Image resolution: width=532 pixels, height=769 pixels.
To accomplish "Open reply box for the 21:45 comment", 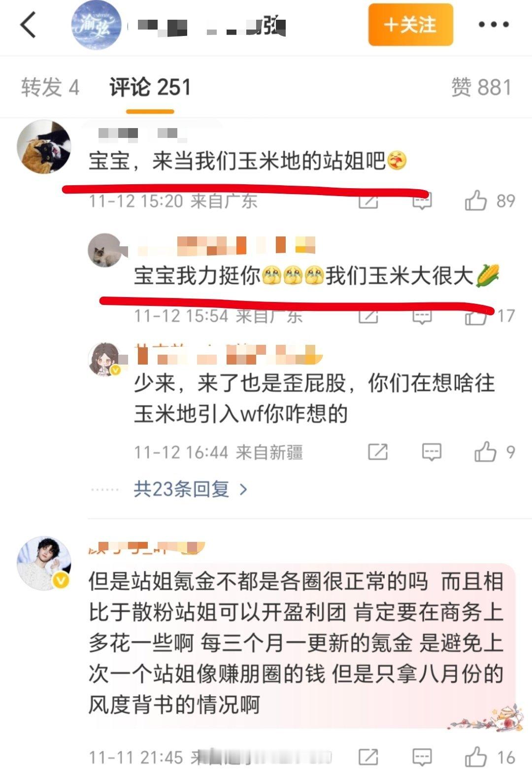I will pyautogui.click(x=422, y=757).
